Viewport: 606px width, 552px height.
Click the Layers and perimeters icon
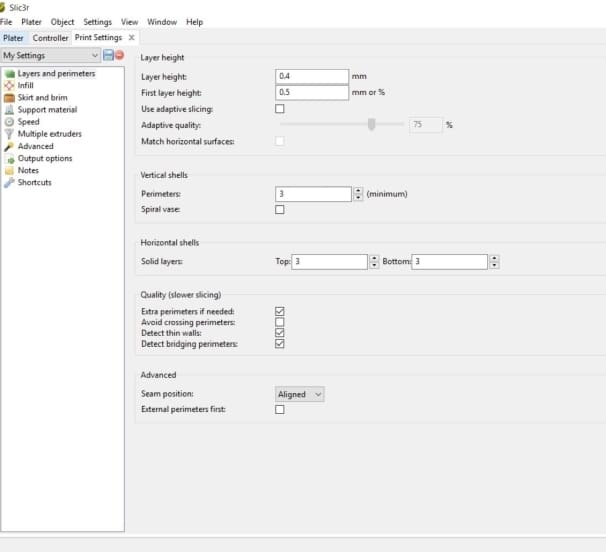tap(9, 73)
